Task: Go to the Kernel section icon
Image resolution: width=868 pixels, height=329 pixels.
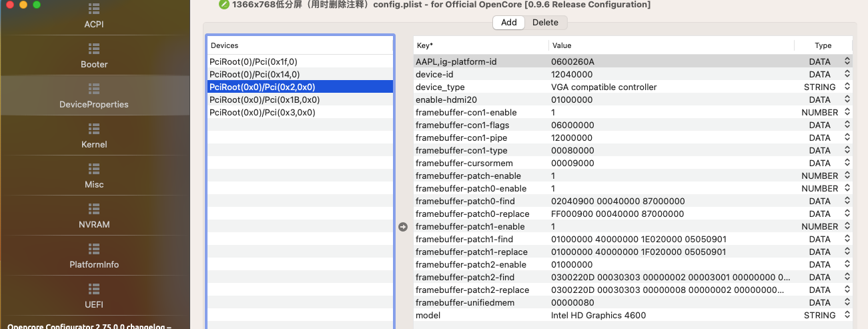Action: click(x=94, y=129)
